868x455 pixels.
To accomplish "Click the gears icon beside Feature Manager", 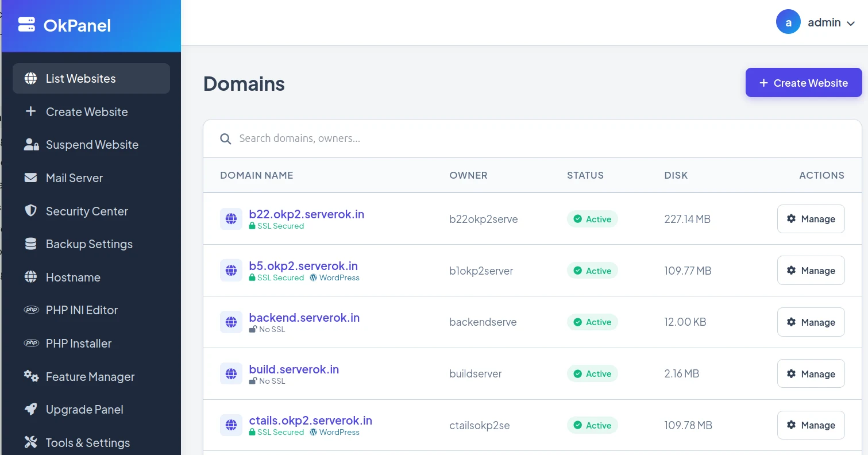I will click(x=31, y=376).
